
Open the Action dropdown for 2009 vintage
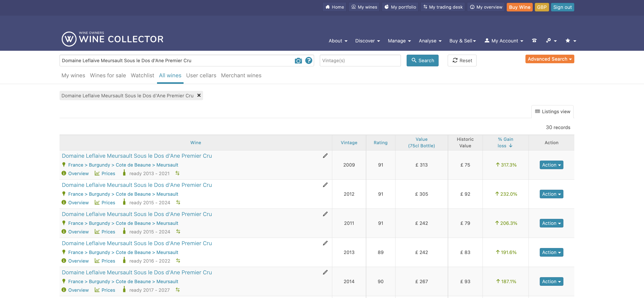pos(551,165)
